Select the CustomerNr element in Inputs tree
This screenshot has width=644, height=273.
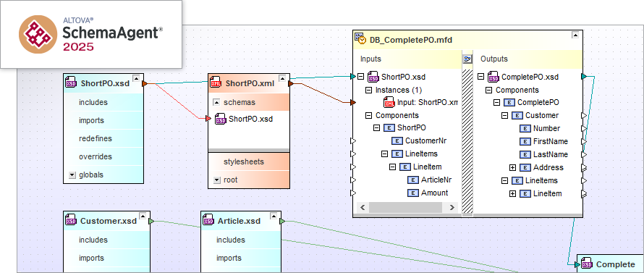click(x=426, y=140)
